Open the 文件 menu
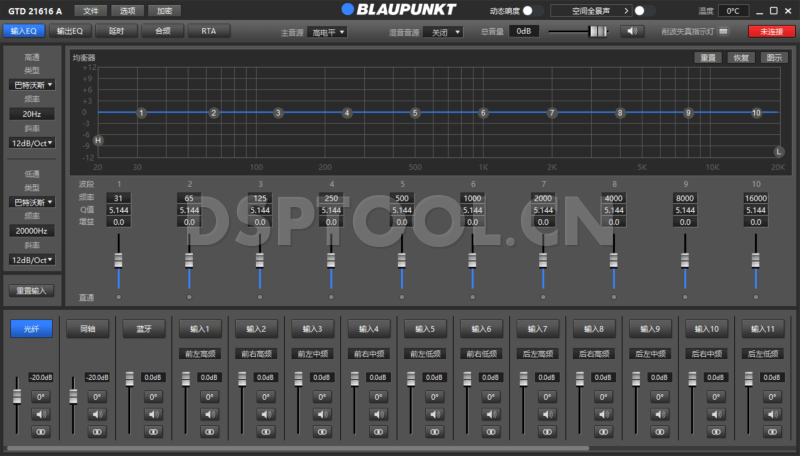The width and height of the screenshot is (800, 456). [91, 11]
